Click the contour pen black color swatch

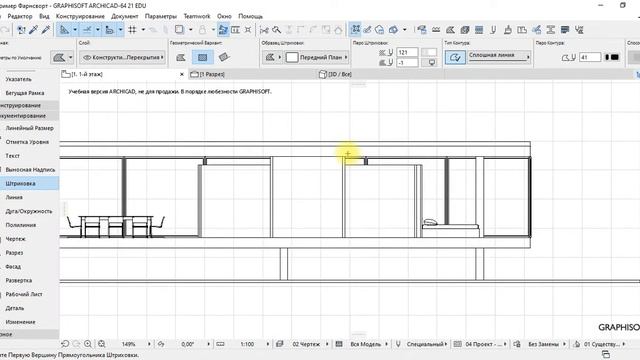pos(611,58)
